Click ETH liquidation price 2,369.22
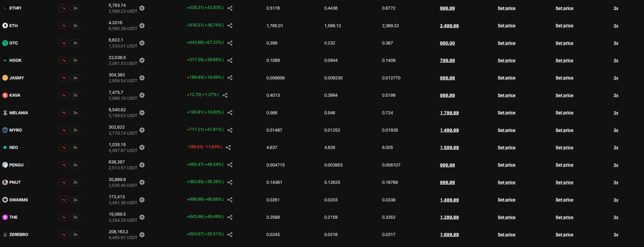This screenshot has width=644, height=247. tap(390, 26)
